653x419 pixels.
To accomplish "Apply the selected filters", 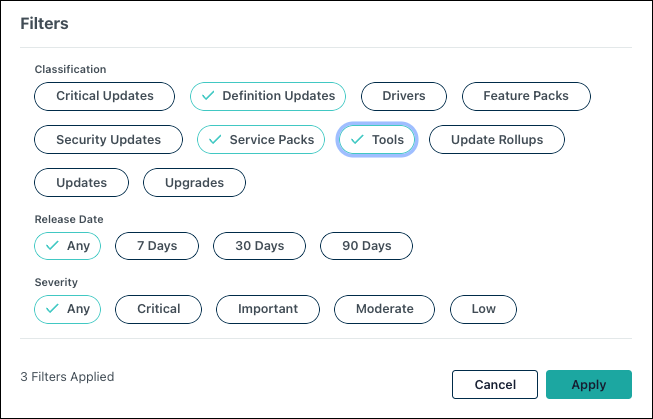I will 588,385.
